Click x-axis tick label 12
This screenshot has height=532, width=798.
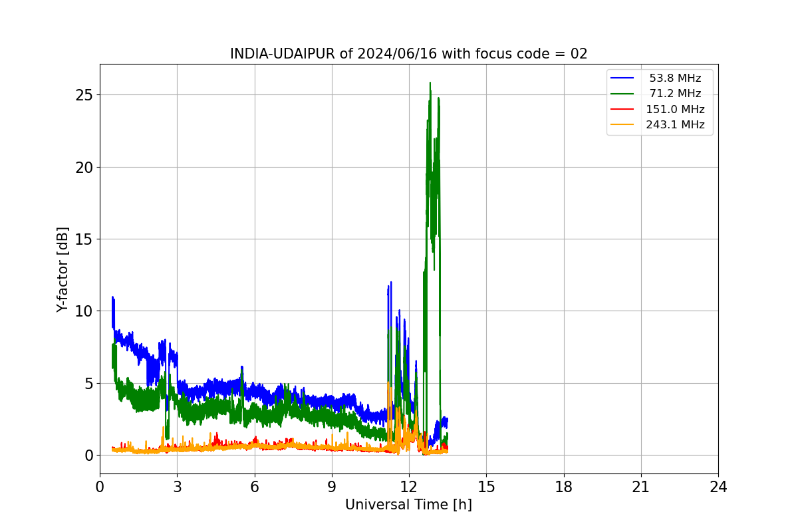pyautogui.click(x=409, y=487)
